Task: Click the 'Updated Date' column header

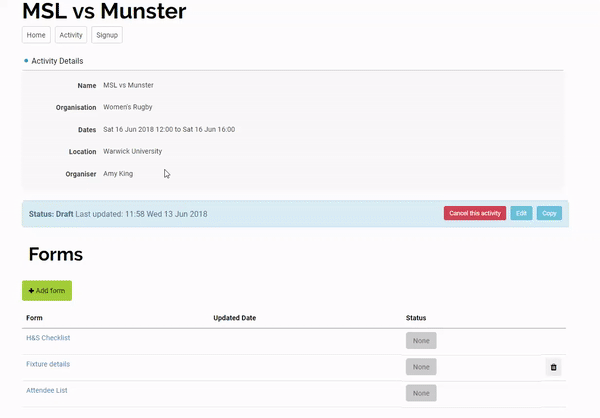Action: 235,318
